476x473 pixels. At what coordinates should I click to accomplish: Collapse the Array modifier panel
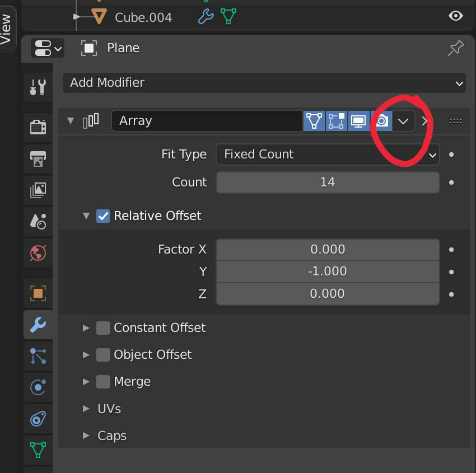tap(71, 121)
